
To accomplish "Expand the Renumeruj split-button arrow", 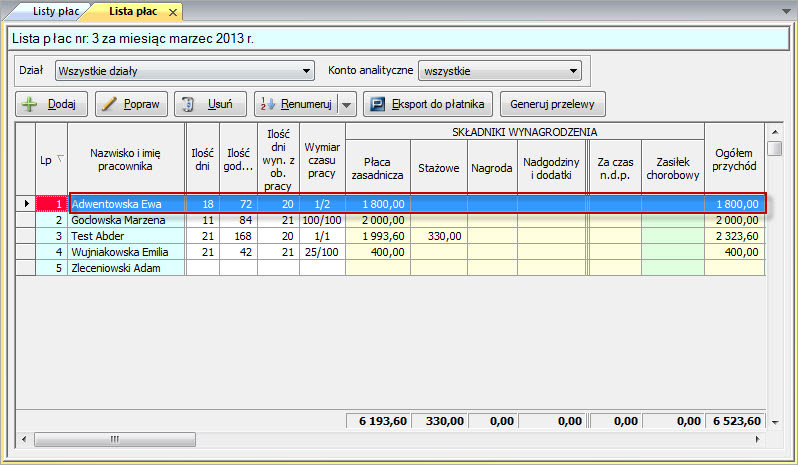I will (346, 104).
